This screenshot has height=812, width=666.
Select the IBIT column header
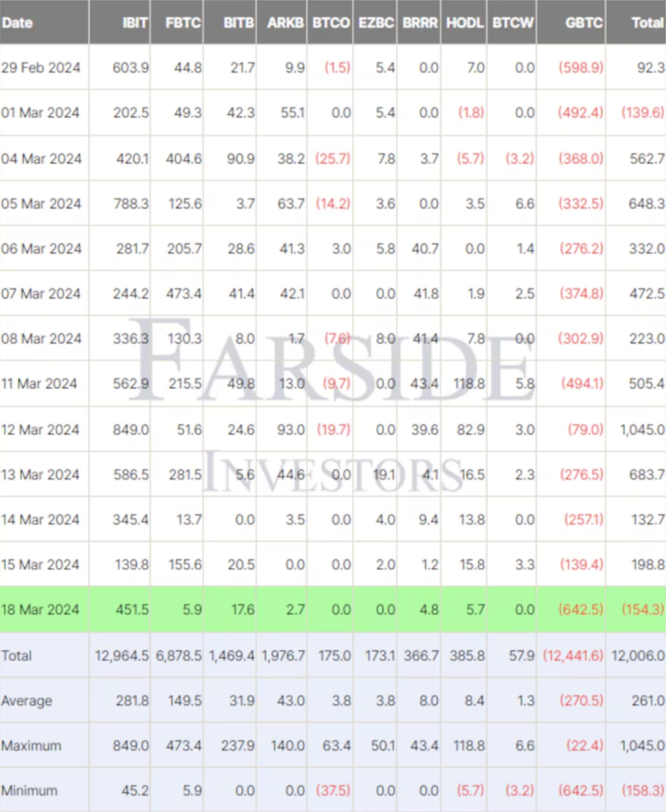(x=135, y=23)
